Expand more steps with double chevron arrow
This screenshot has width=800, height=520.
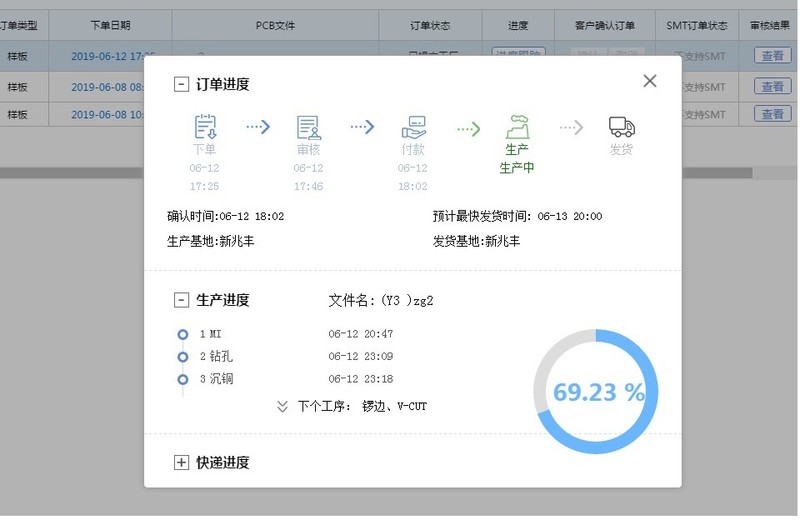coord(282,406)
